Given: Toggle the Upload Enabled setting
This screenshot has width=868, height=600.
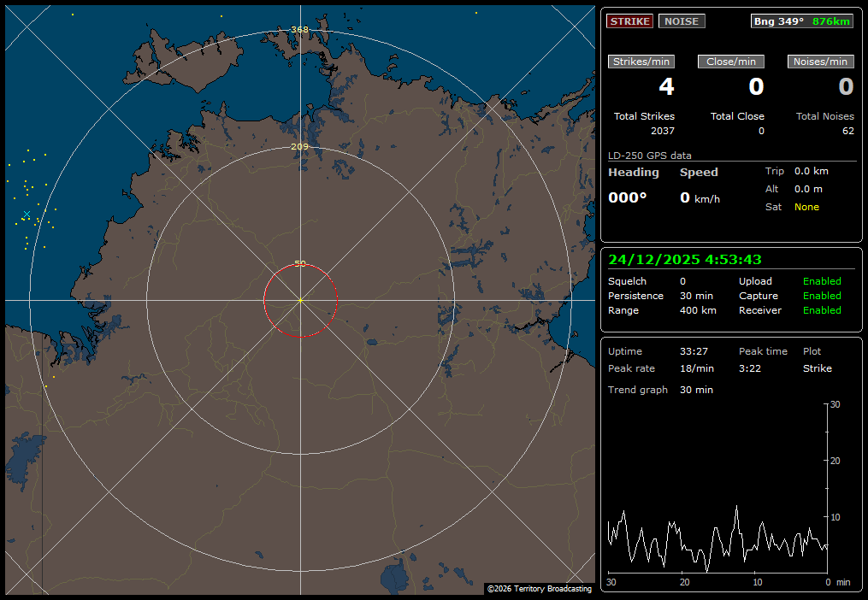Looking at the screenshot, I should (821, 281).
